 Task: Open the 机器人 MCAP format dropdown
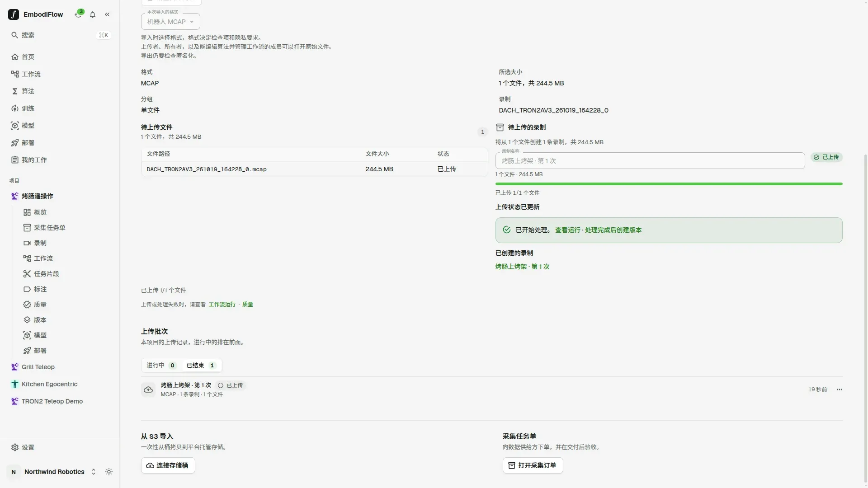pos(170,21)
